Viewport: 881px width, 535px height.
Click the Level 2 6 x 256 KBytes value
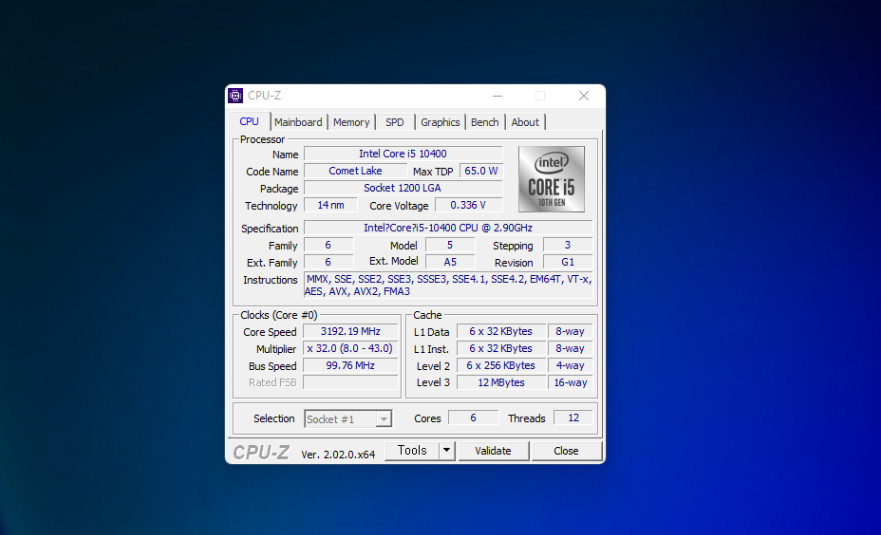pyautogui.click(x=501, y=365)
